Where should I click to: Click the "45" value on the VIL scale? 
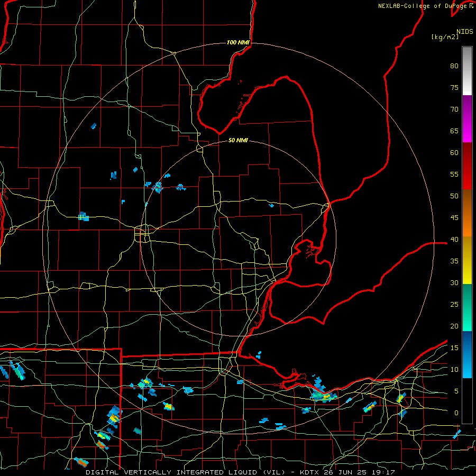(x=454, y=218)
